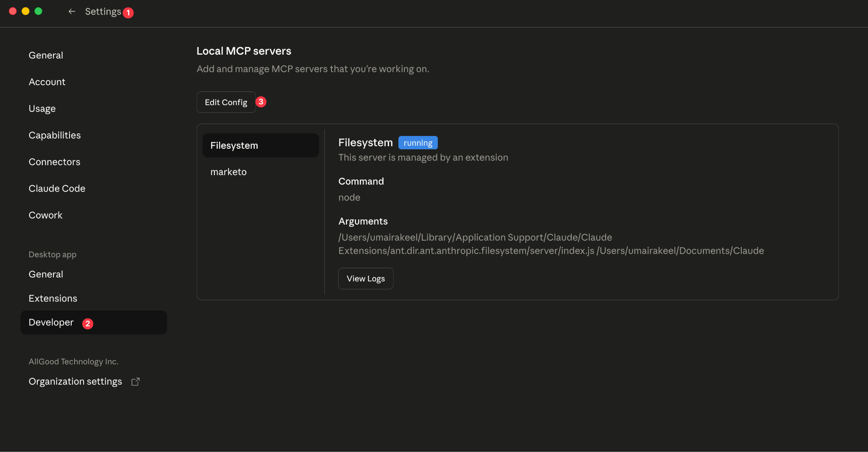This screenshot has height=452, width=868.
Task: Click the Edit Config notification badge
Action: tap(262, 102)
